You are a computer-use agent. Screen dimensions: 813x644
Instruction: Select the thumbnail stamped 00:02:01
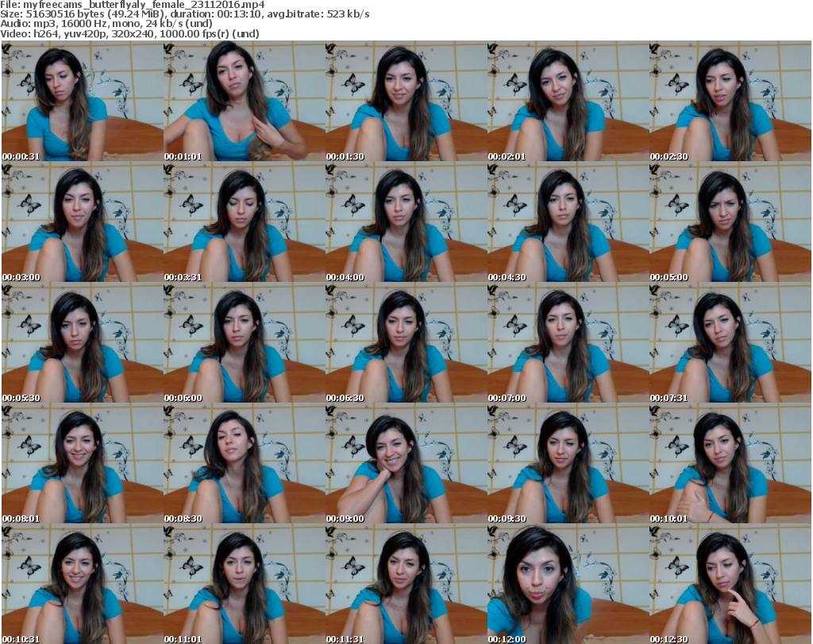tap(568, 101)
